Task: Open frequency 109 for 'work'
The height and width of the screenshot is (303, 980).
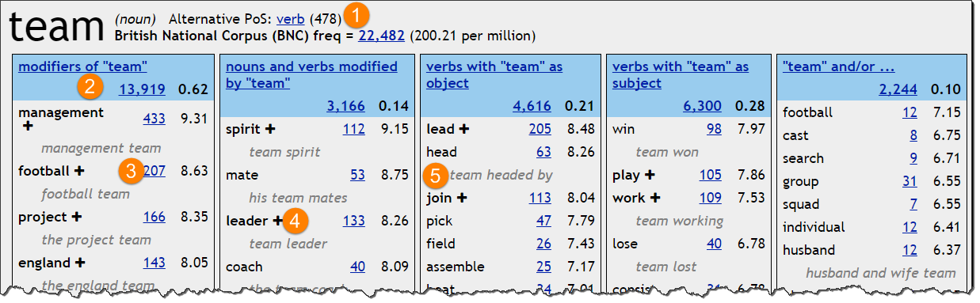Action: tap(710, 198)
